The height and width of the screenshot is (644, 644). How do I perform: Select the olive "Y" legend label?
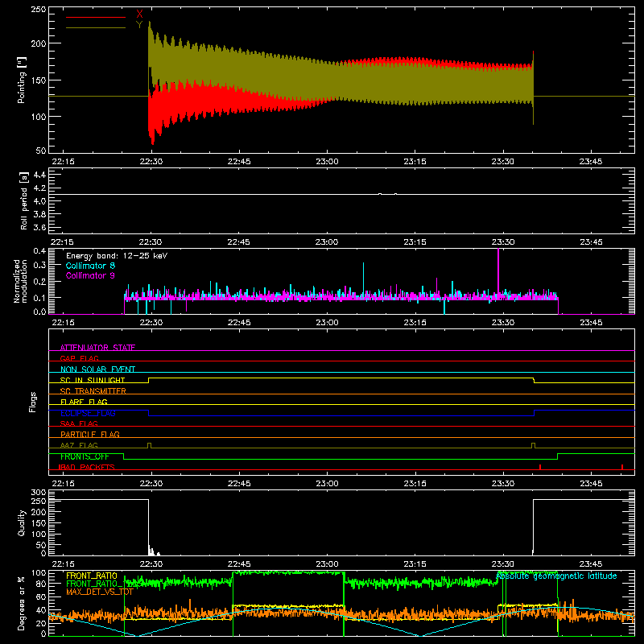pos(139,25)
